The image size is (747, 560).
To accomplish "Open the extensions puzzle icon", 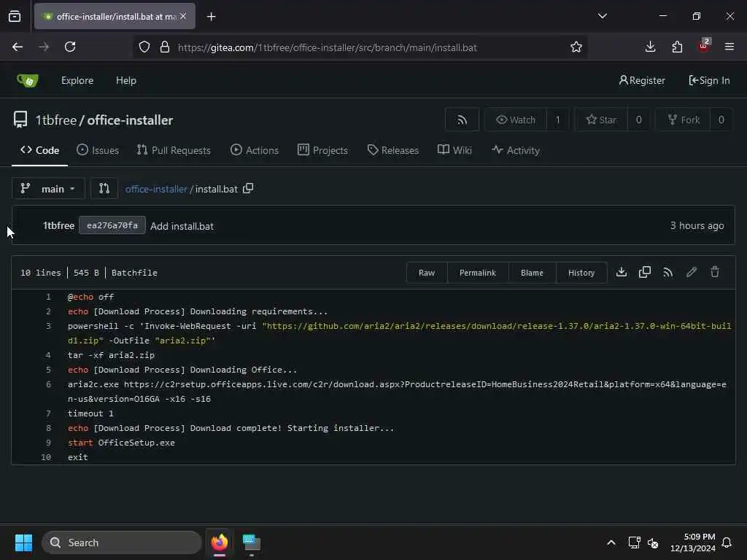I will pos(677,47).
